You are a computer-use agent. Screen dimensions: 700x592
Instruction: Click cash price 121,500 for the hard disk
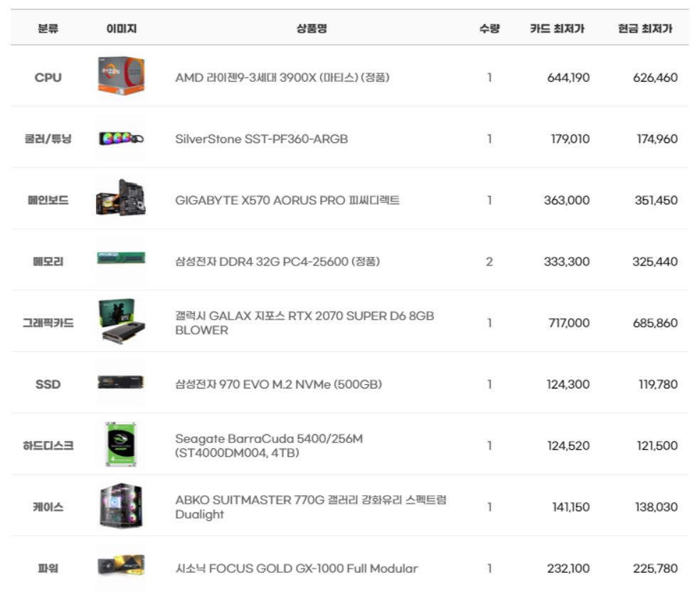click(x=657, y=445)
